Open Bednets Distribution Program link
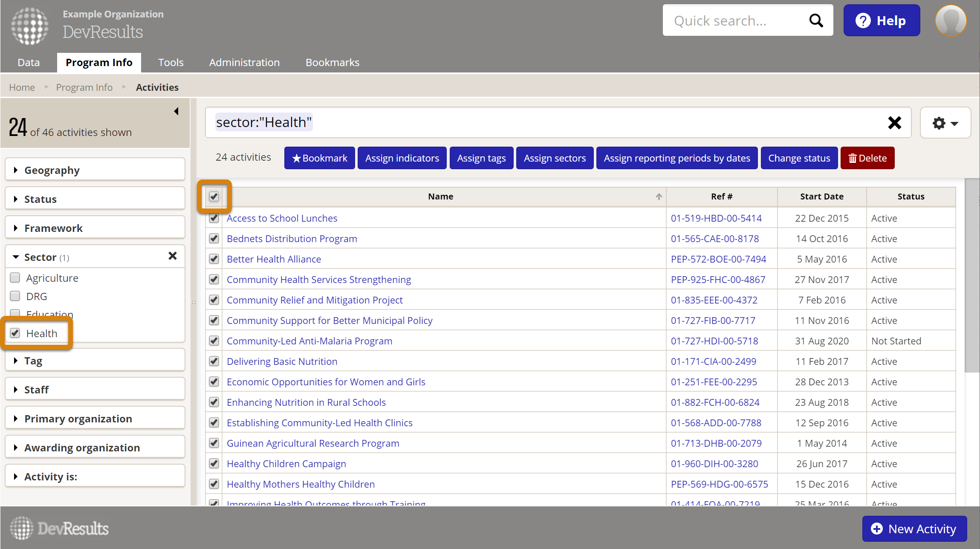 coord(292,239)
